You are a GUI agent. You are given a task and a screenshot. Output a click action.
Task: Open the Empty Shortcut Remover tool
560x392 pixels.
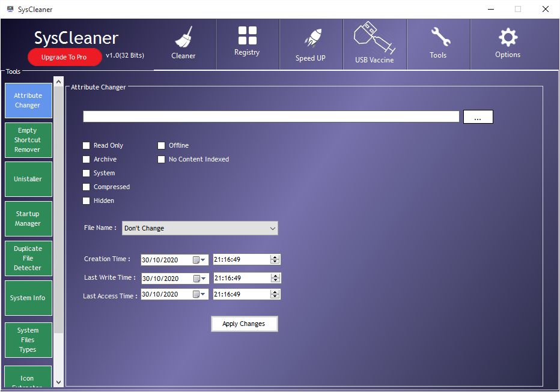(29, 140)
